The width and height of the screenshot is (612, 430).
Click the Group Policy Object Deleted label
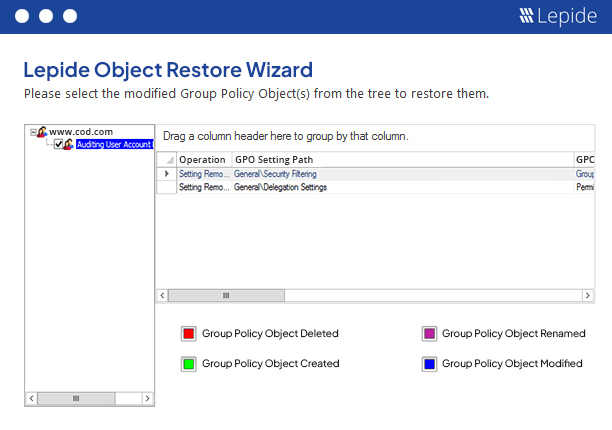click(x=270, y=334)
